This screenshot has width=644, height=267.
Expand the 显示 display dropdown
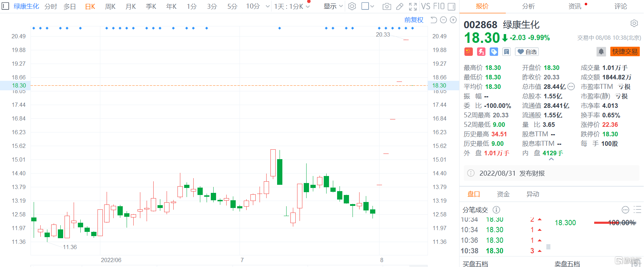click(x=333, y=6)
